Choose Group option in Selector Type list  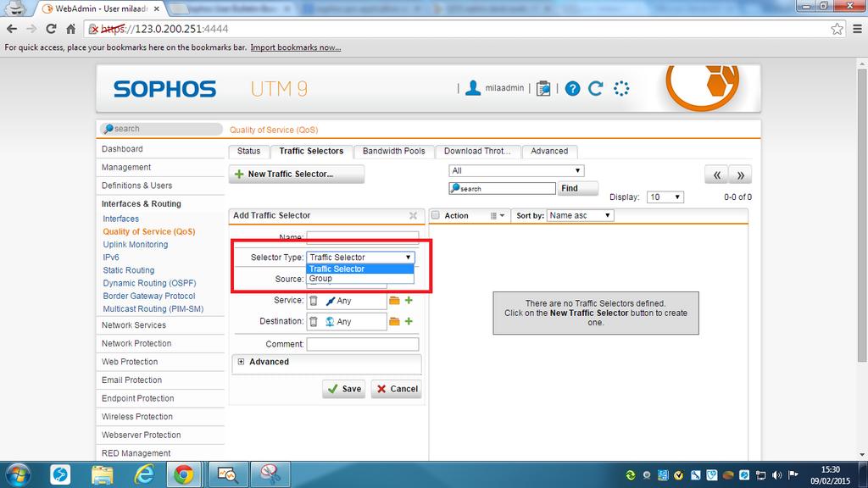point(359,278)
